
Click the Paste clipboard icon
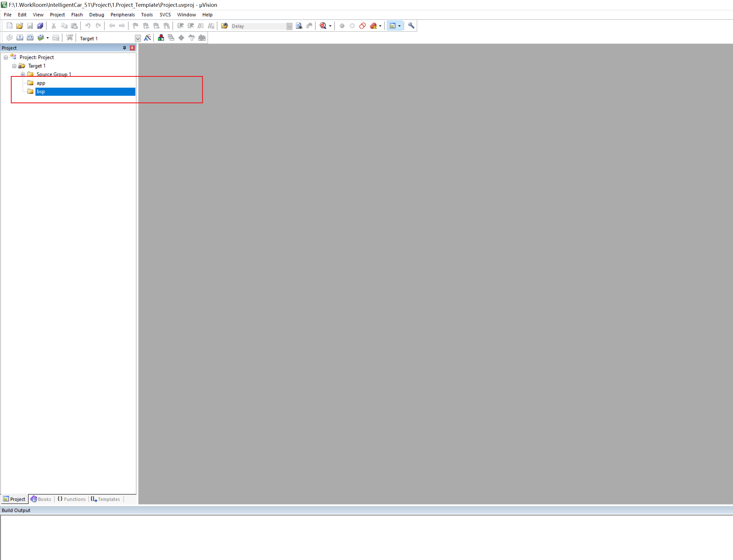[x=74, y=26]
